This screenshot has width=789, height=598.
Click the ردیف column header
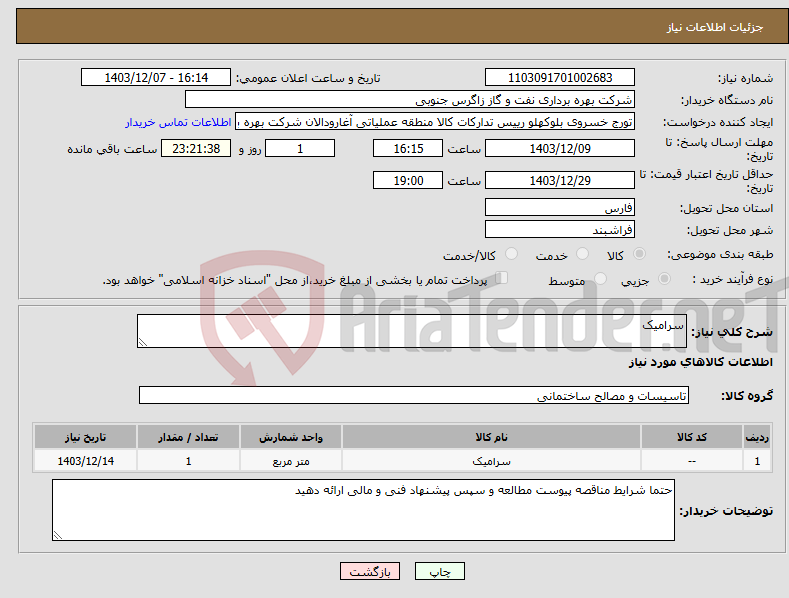pyautogui.click(x=757, y=437)
